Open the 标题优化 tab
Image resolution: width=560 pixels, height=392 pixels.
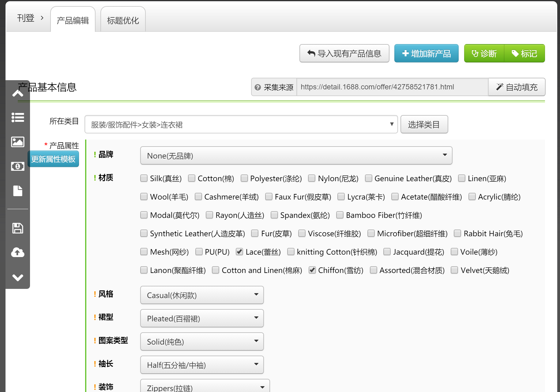(x=123, y=20)
